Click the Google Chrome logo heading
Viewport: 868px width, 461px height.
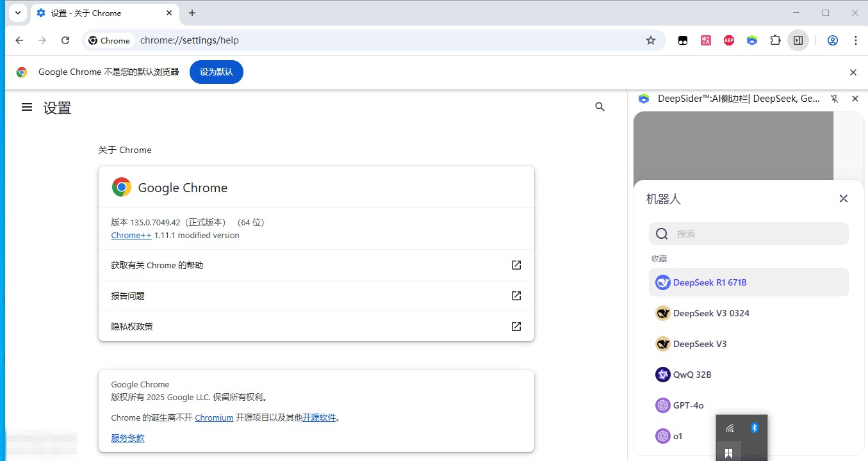click(x=170, y=188)
